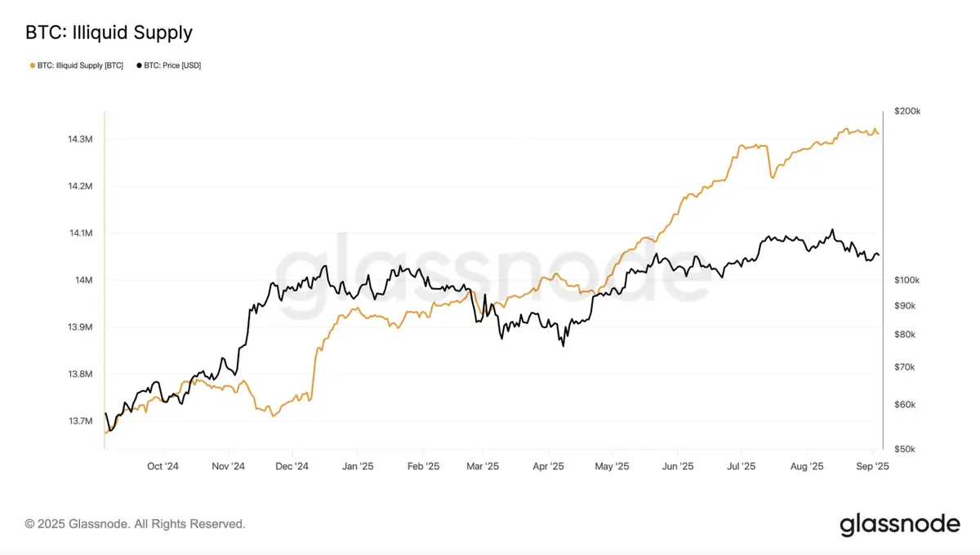The width and height of the screenshot is (980, 555).
Task: Click the Mar '25 date label
Action: tap(483, 467)
